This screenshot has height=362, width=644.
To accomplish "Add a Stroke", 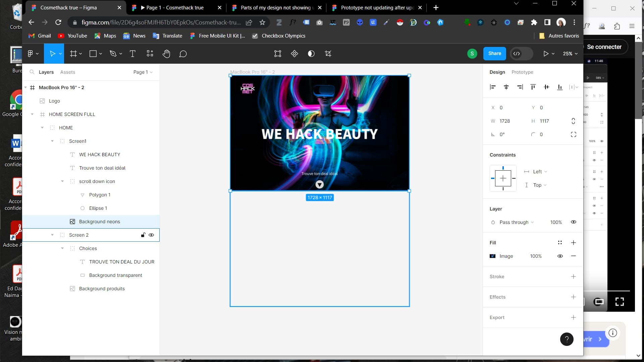I will point(574,277).
